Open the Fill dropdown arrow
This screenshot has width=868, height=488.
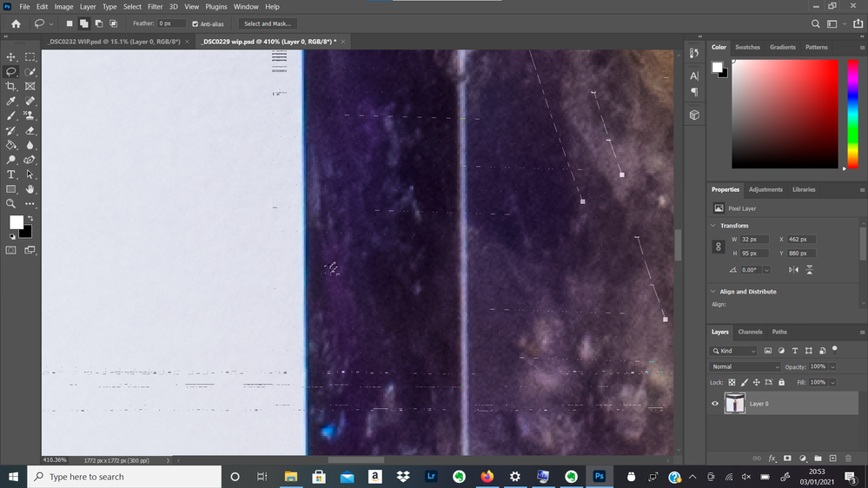tap(832, 382)
